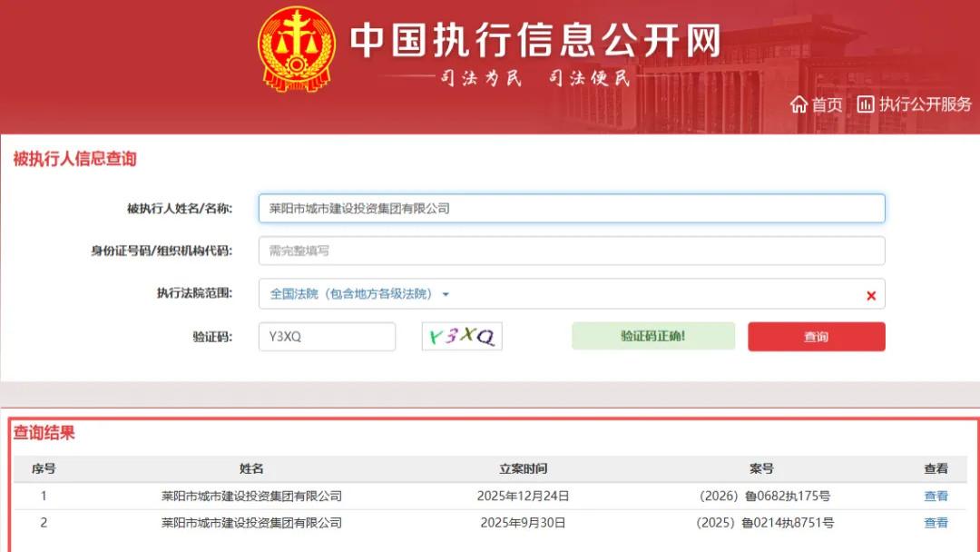Click the captcha image showing Y3XQ
Image resolution: width=980 pixels, height=552 pixels.
click(461, 336)
